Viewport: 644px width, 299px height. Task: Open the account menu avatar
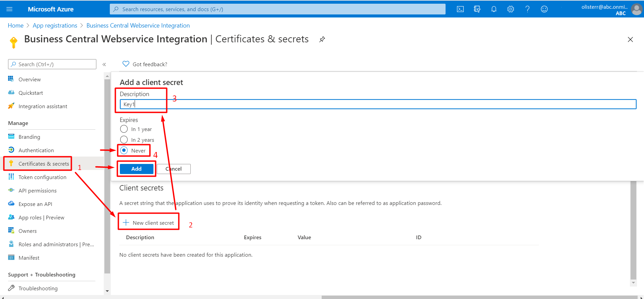[x=637, y=9]
